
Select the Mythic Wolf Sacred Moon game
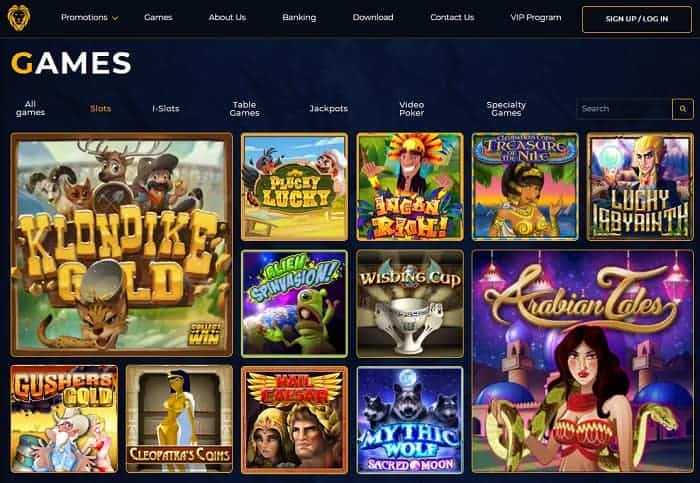410,420
